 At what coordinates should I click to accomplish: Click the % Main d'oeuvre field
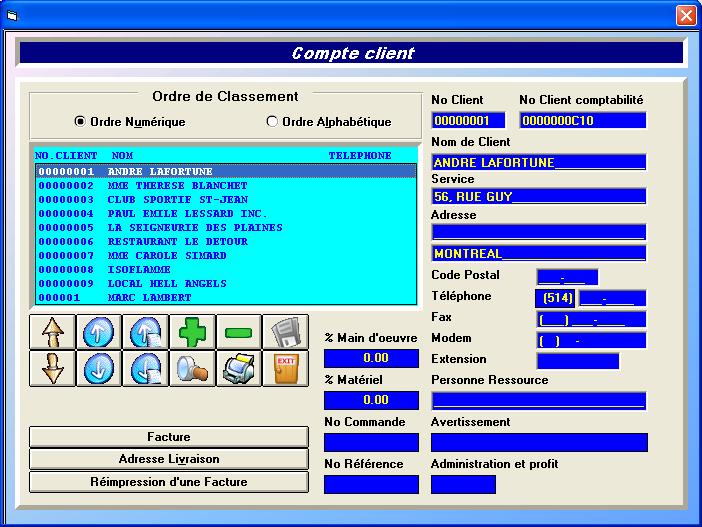371,358
